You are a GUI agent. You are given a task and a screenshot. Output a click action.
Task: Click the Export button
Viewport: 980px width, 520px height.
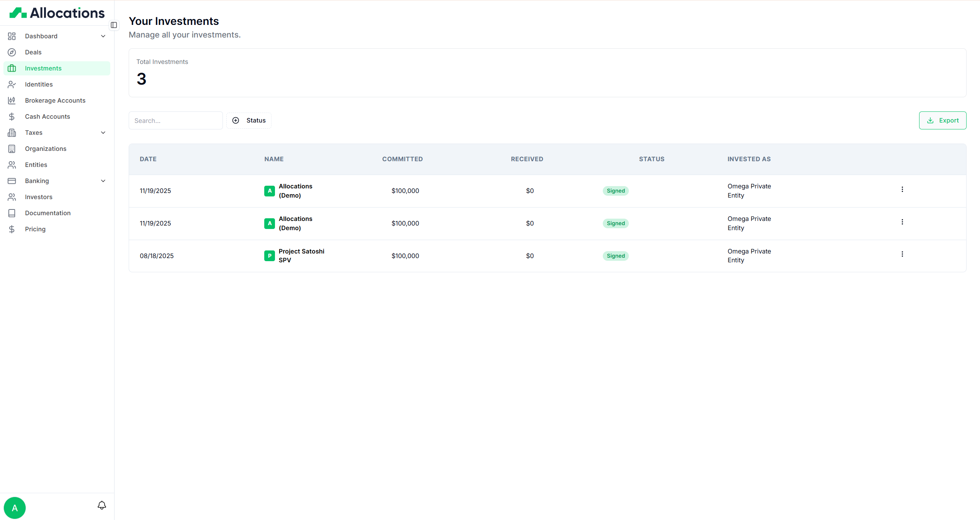tap(942, 121)
